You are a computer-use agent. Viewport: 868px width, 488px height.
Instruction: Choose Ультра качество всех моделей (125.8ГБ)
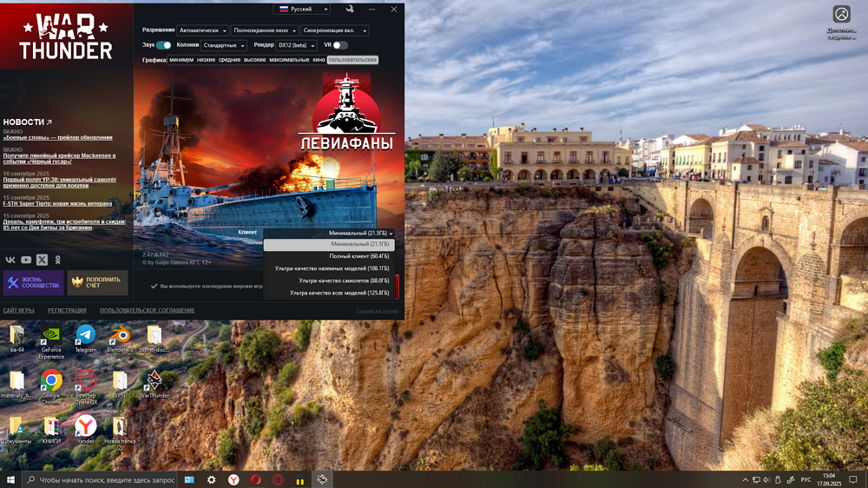(329, 293)
